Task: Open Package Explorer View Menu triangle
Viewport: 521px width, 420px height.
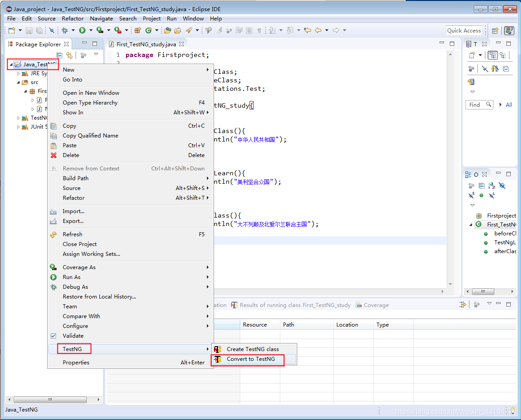Action: pyautogui.click(x=96, y=54)
